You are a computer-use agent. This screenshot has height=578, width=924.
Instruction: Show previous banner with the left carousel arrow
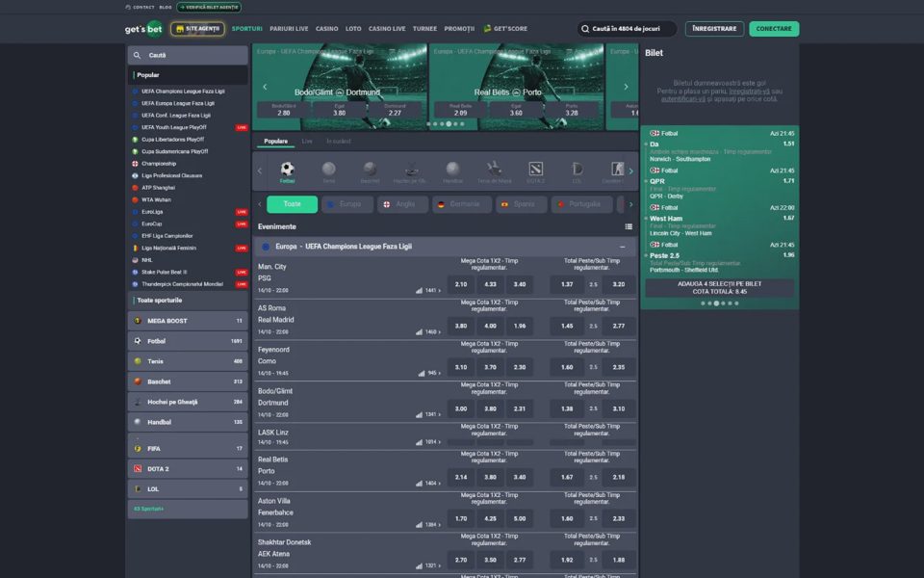click(265, 87)
